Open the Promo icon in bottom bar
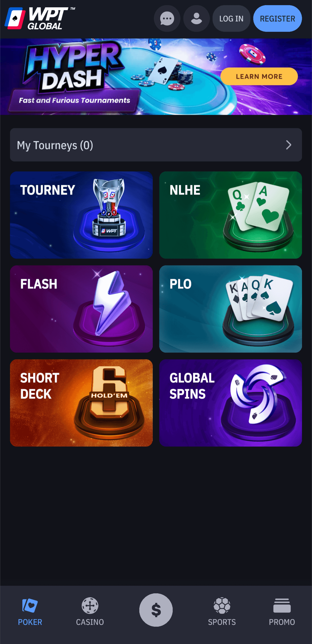This screenshot has height=644, width=312. click(282, 605)
